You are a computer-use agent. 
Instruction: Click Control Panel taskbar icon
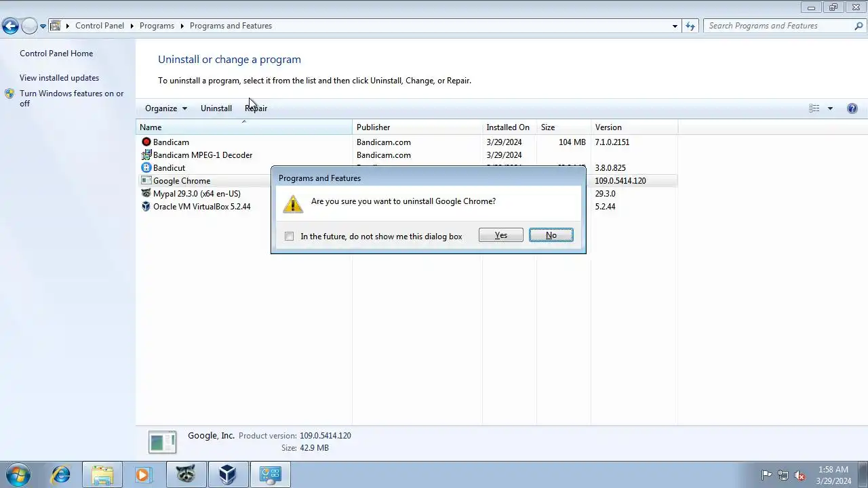point(270,474)
